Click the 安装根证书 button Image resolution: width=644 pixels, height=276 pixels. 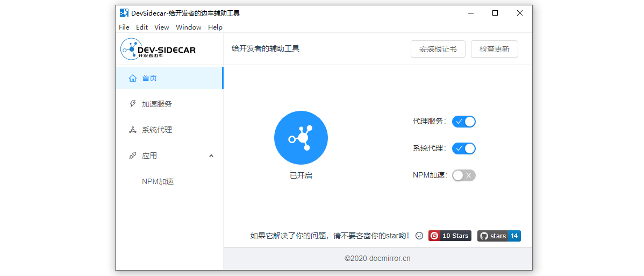(x=438, y=49)
